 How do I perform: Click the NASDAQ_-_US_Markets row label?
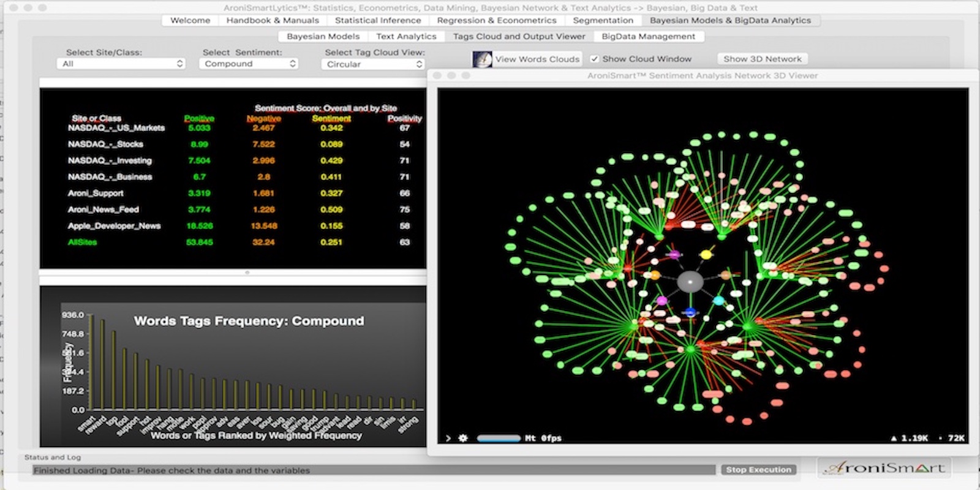[116, 128]
